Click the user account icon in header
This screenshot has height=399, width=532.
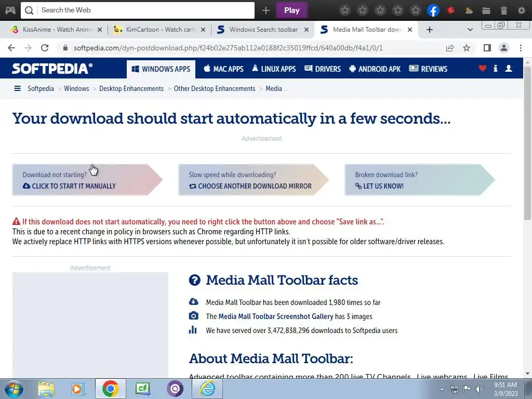(509, 68)
